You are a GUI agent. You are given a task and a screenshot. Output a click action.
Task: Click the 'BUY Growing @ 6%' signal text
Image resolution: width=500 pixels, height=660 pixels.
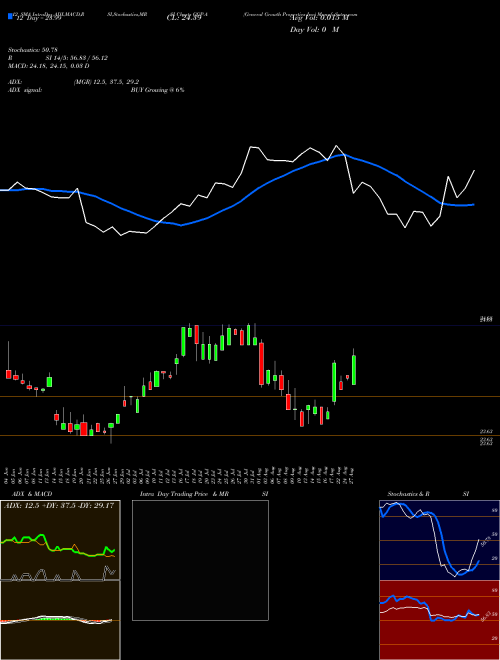[x=157, y=90]
